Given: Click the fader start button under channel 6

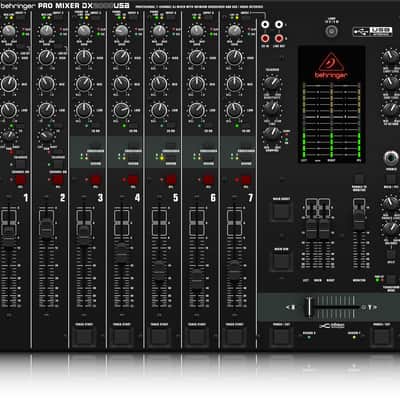Looking at the screenshot, I should [x=197, y=336].
